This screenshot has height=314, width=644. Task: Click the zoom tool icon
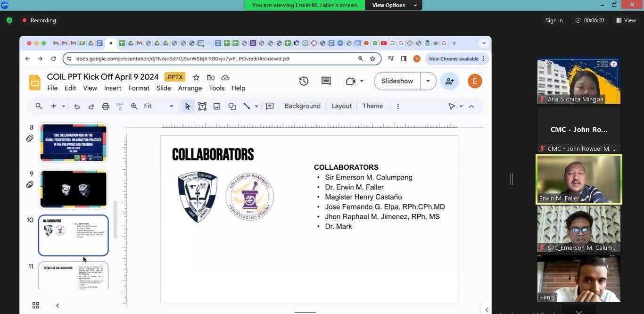point(134,107)
